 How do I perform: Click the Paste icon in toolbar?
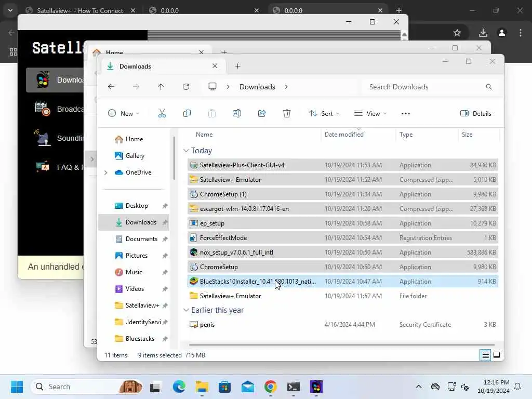click(x=212, y=113)
